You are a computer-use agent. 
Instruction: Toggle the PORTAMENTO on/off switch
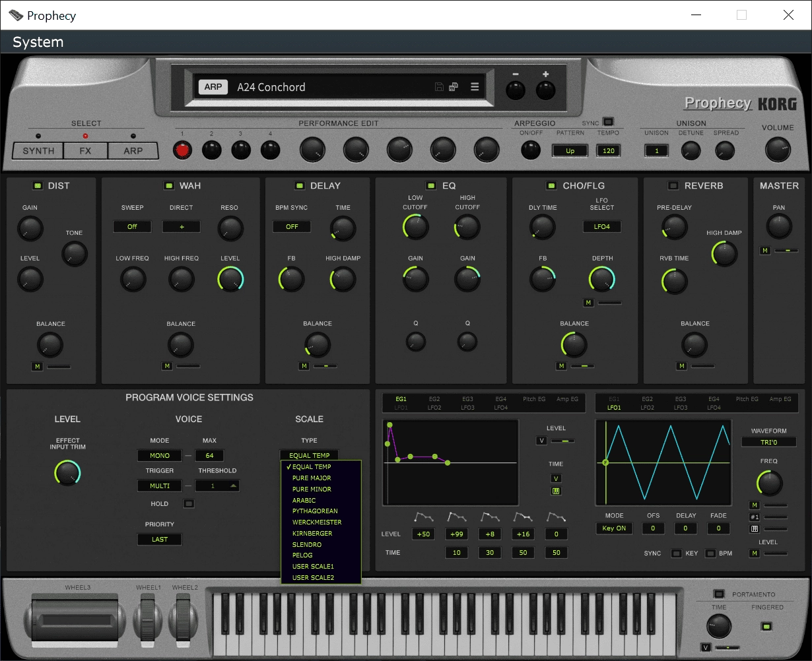pos(719,594)
